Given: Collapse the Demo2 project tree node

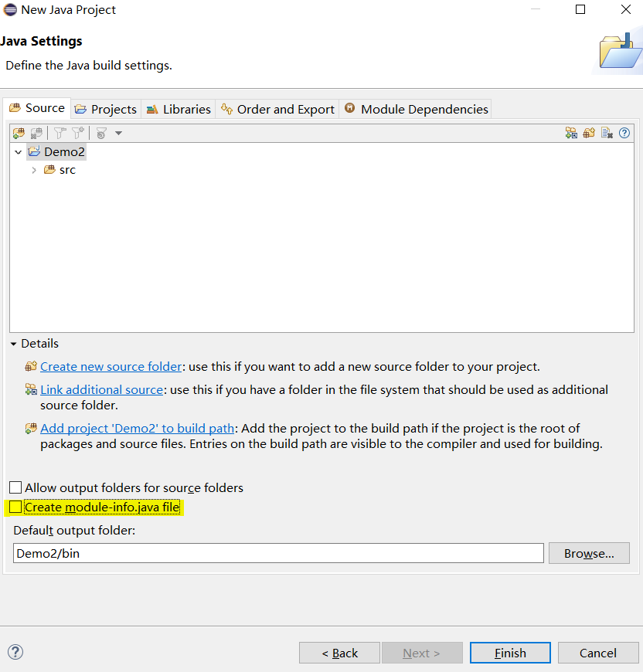Looking at the screenshot, I should tap(18, 152).
